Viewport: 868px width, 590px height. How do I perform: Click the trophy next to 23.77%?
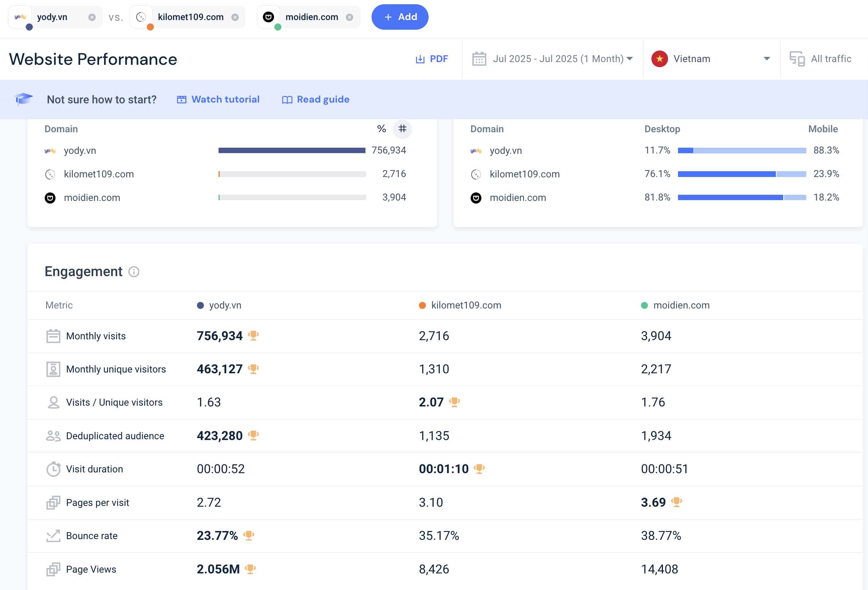pyautogui.click(x=249, y=535)
